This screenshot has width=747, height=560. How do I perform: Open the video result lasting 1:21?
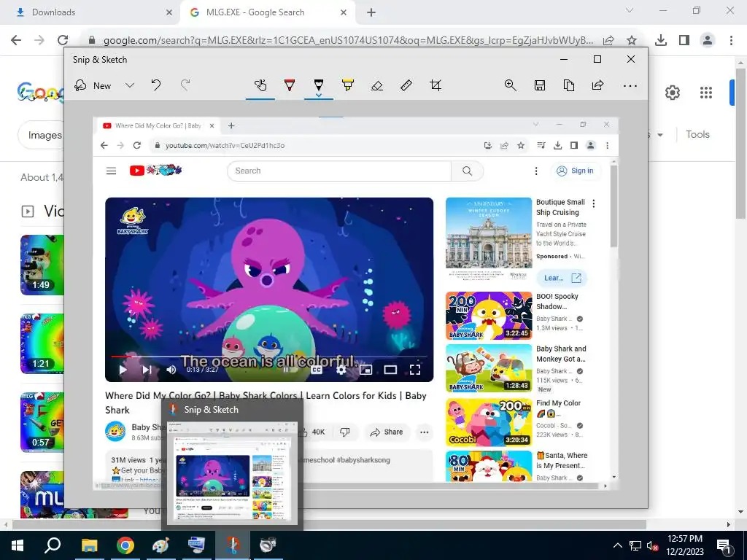coord(42,344)
